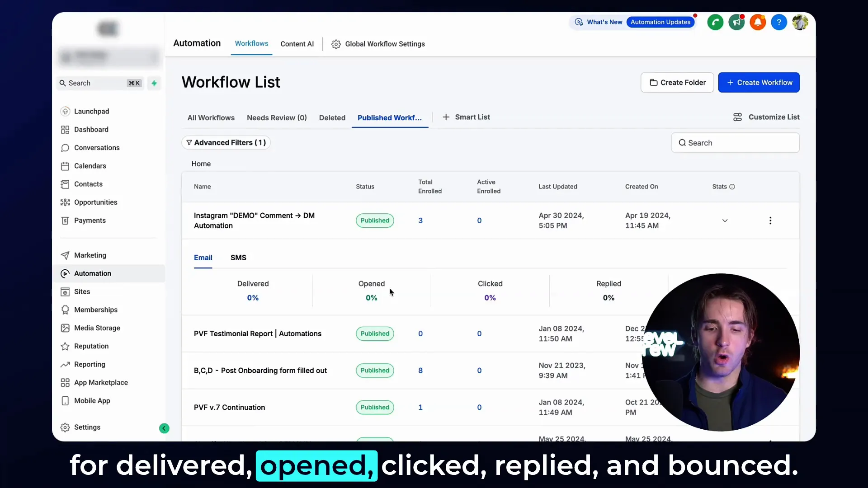868x488 pixels.
Task: Open B,C,D - Post Onboarding form workflow
Action: (260, 371)
